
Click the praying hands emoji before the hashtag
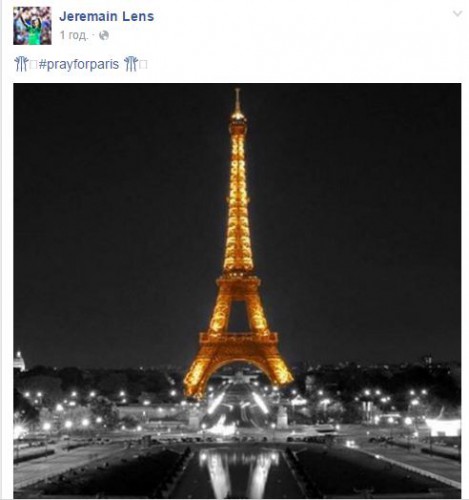21,64
